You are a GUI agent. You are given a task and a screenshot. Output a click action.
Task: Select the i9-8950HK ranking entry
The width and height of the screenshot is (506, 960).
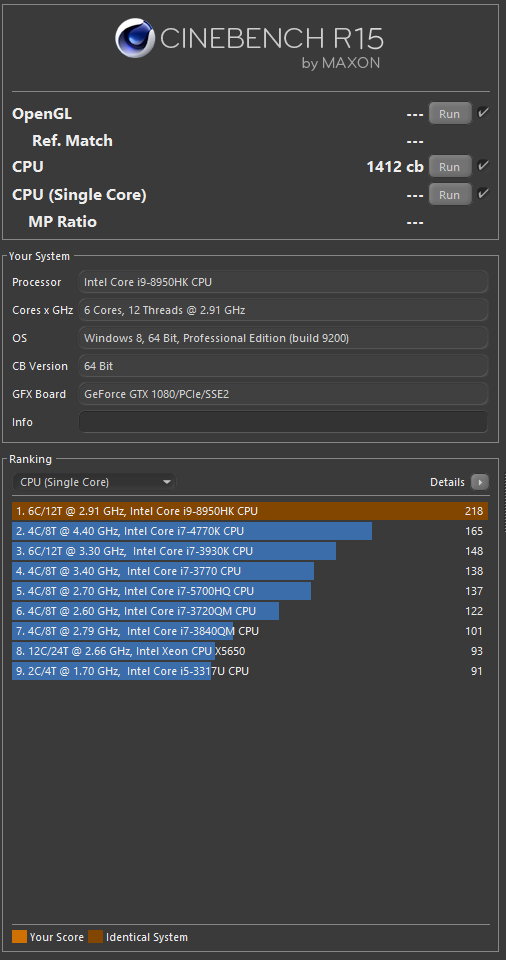pos(250,511)
